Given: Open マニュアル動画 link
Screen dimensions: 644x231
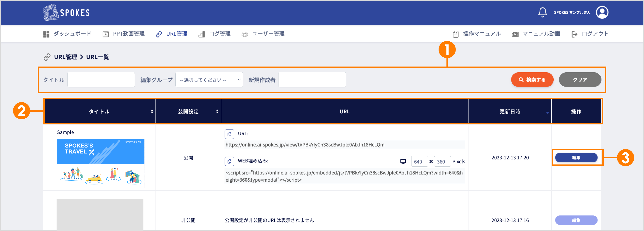Looking at the screenshot, I should 541,34.
